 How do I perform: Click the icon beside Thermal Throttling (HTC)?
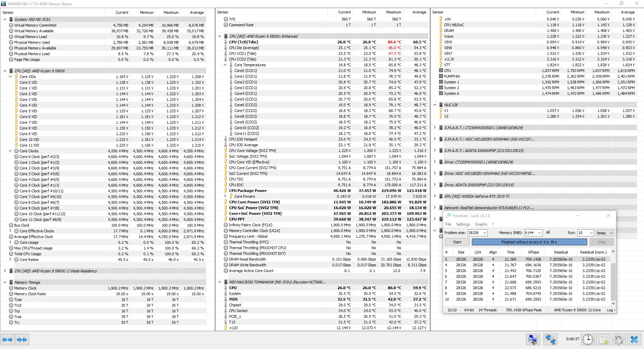coord(226,242)
